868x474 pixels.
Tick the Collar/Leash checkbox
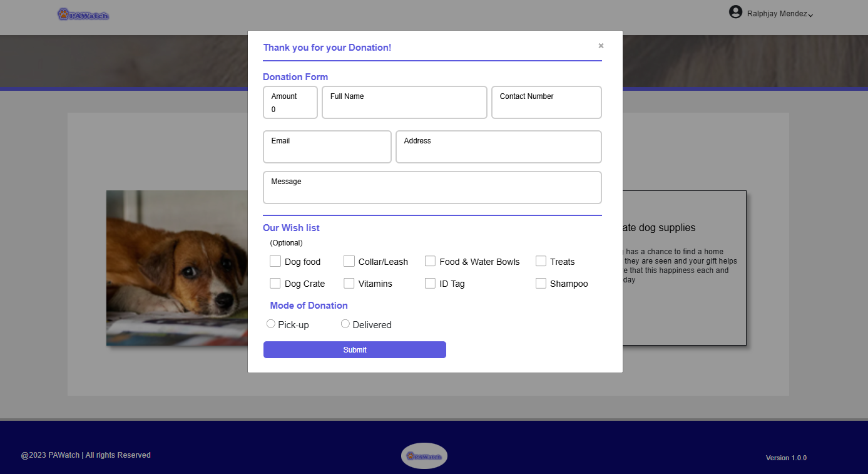pos(349,261)
